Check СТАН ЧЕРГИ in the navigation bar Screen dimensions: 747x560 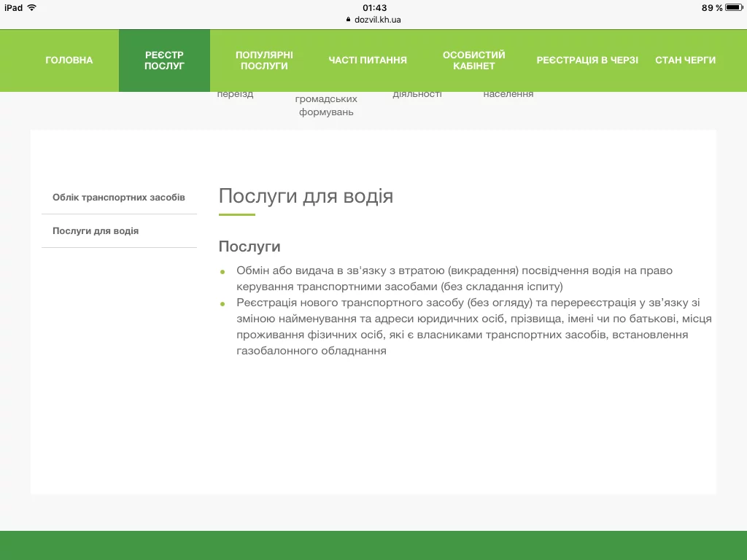coord(685,61)
